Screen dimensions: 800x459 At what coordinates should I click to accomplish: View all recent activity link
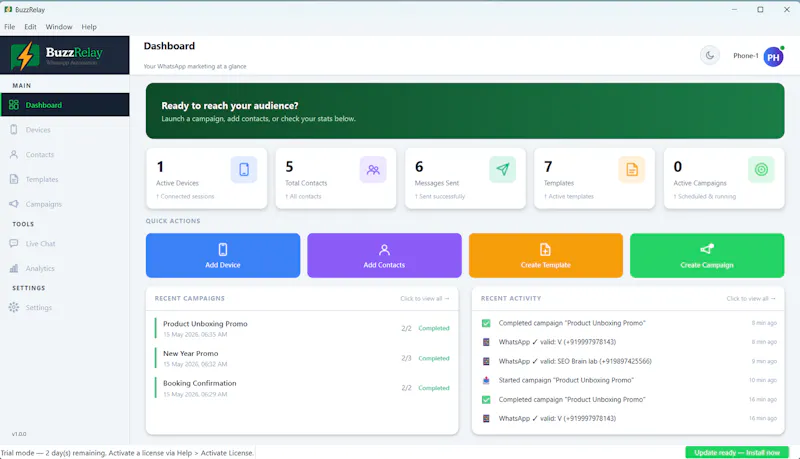click(x=751, y=298)
